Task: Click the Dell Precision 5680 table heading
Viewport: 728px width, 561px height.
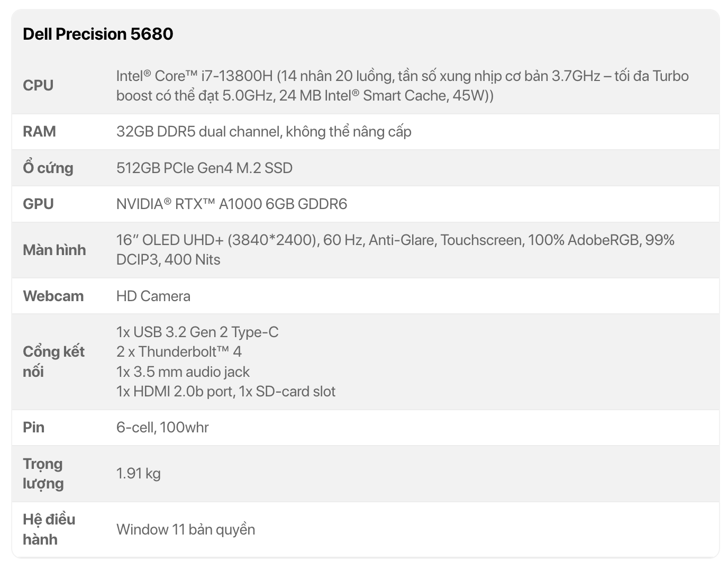Action: pos(98,34)
